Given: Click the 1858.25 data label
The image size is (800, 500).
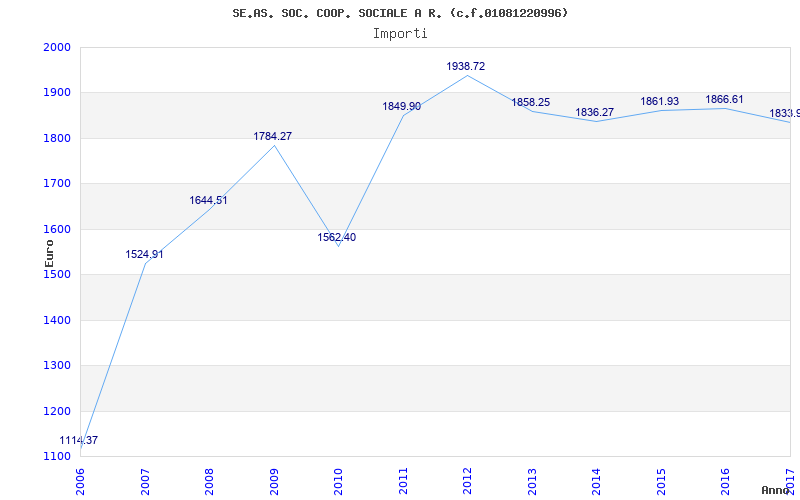Looking at the screenshot, I should pos(531,102).
